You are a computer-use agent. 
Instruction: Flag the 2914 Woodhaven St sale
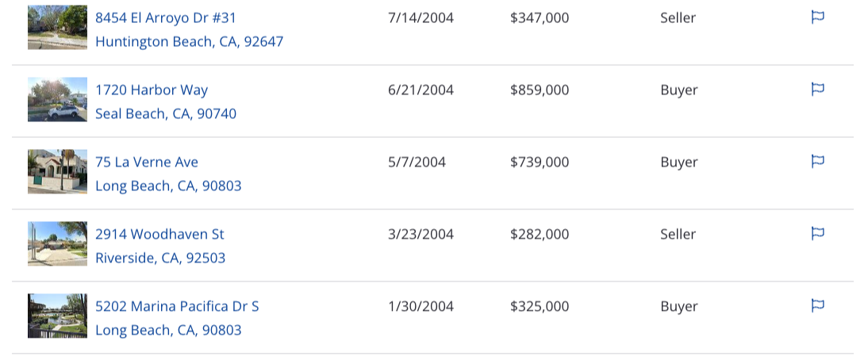point(818,233)
